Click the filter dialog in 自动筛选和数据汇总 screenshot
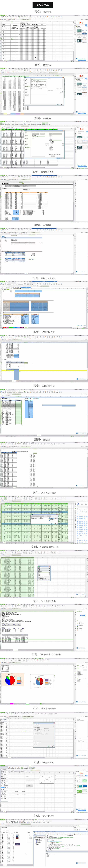 click(x=44, y=573)
